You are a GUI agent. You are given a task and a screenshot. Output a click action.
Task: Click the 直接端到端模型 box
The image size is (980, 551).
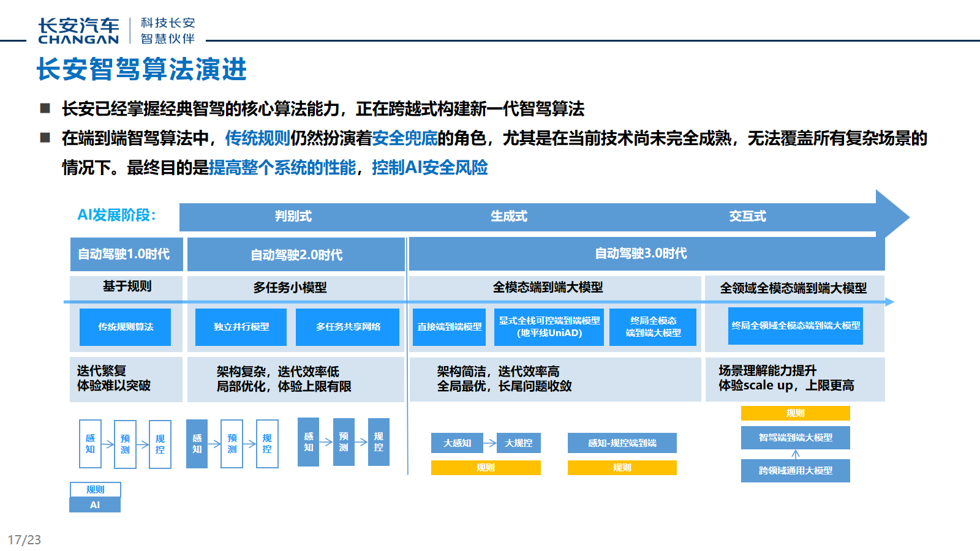[449, 327]
